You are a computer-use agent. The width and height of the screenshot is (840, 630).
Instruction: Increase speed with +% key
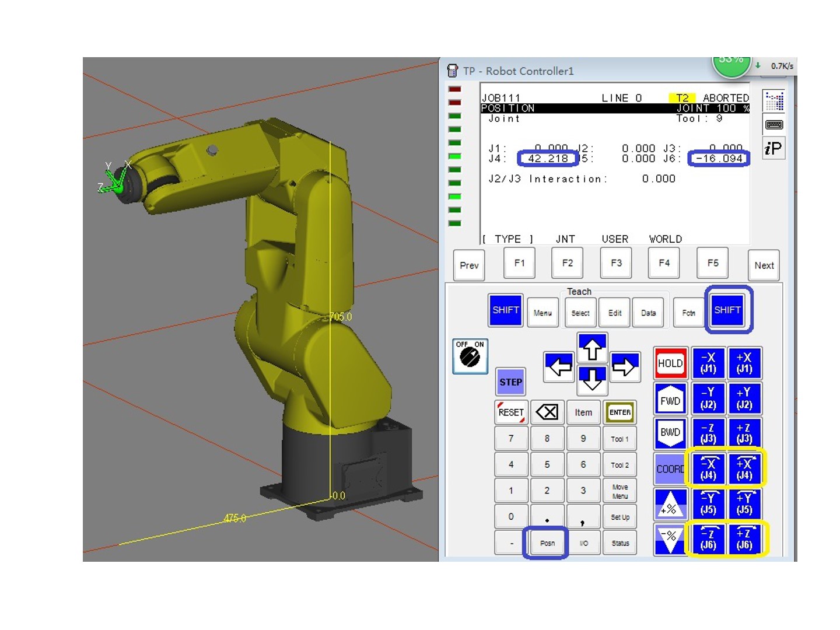(x=670, y=505)
